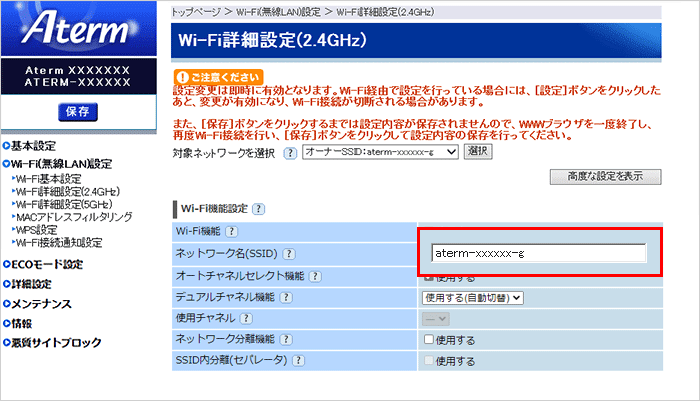Image resolution: width=700 pixels, height=401 pixels.
Task: Open 使用チャネル dropdown
Action: click(435, 317)
